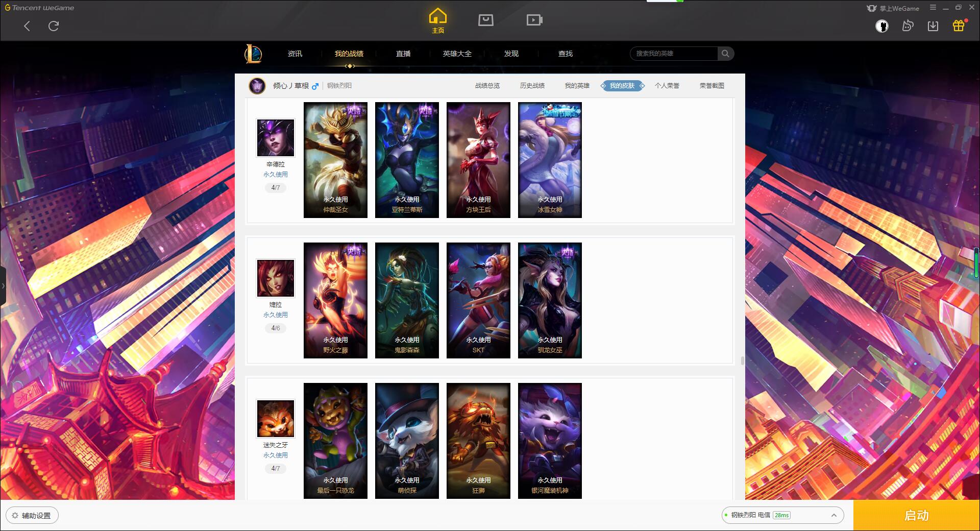This screenshot has width=980, height=531.
Task: Open the video live icon
Action: 534,20
